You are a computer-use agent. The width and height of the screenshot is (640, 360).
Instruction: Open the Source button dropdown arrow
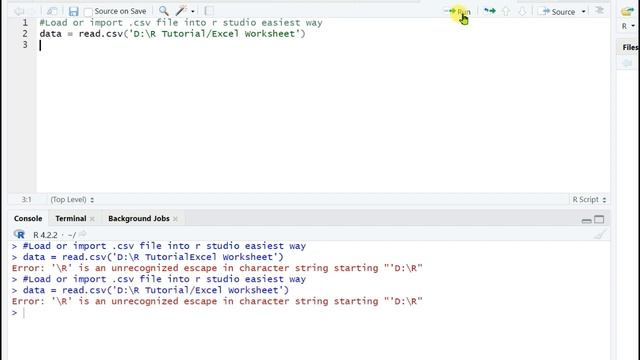tap(583, 12)
